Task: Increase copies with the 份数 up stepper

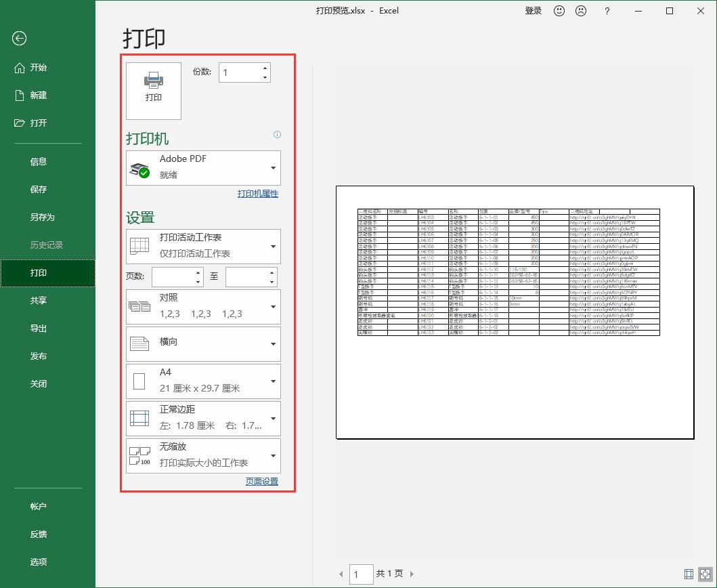Action: (x=265, y=67)
